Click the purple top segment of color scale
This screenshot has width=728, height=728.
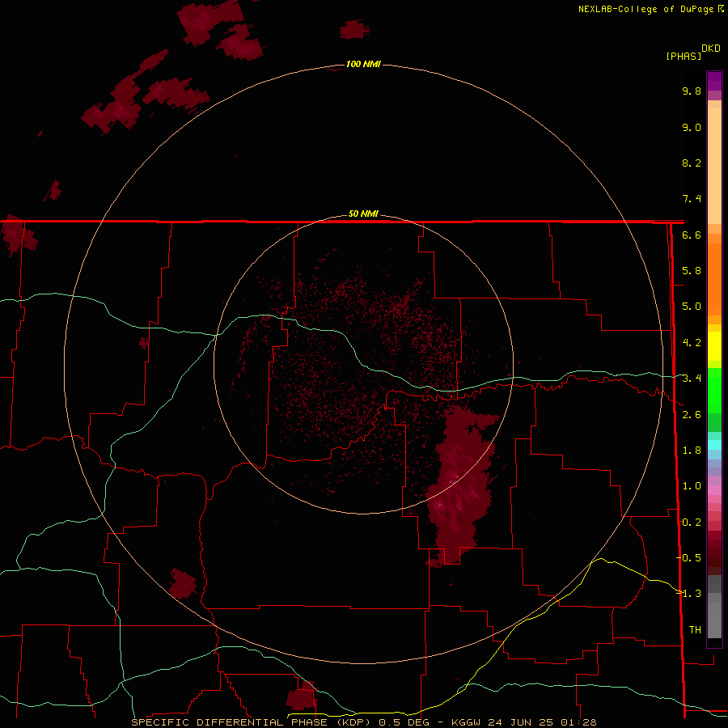pyautogui.click(x=714, y=81)
